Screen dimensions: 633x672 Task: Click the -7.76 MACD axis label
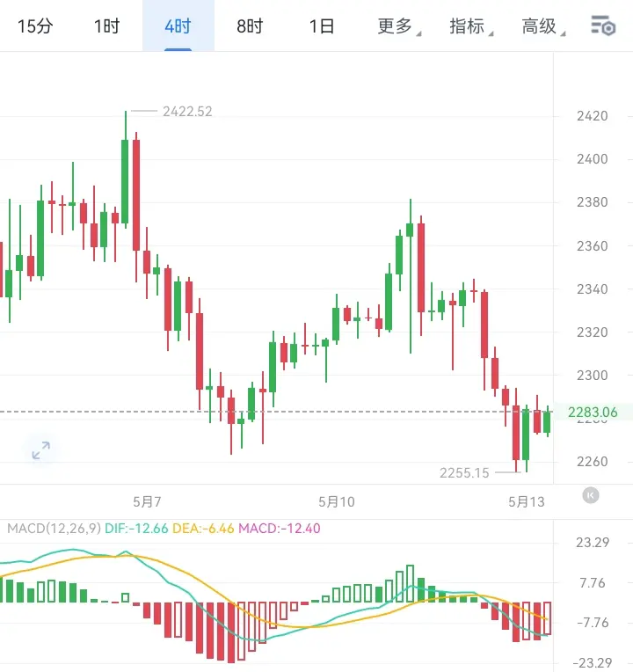[593, 622]
